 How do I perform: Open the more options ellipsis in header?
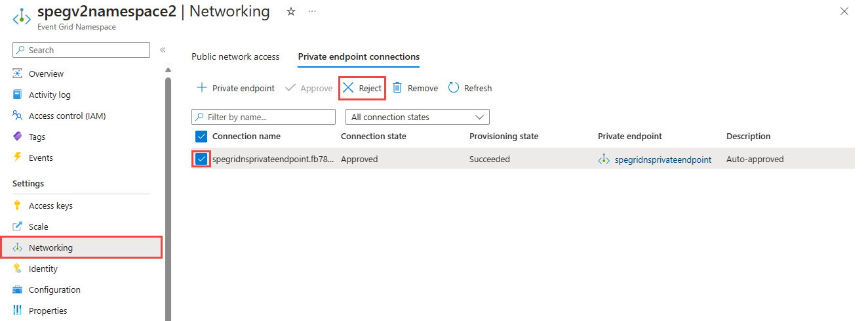click(311, 12)
